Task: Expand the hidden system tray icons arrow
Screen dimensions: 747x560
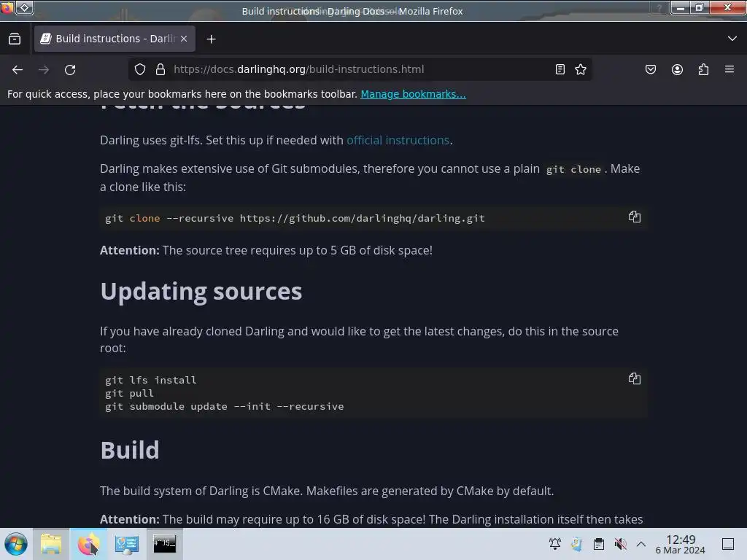Action: [x=641, y=543]
